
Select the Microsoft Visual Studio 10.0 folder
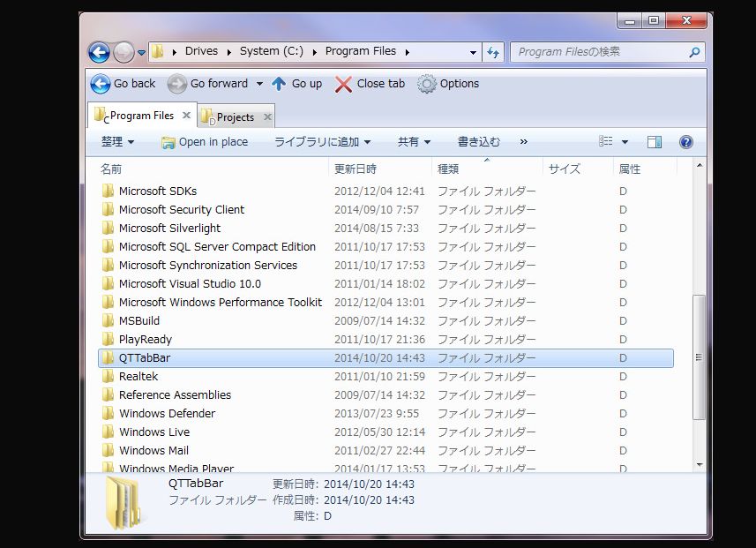click(x=385, y=283)
